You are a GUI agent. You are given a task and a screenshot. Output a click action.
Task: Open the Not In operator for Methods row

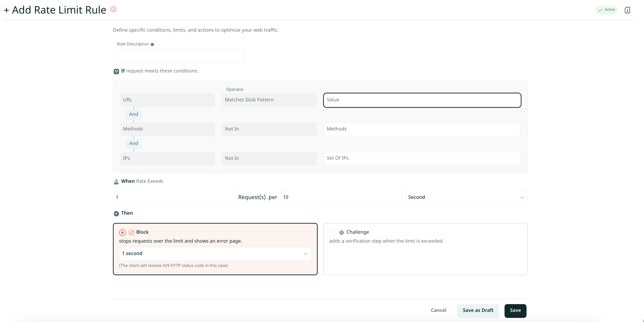(x=269, y=129)
